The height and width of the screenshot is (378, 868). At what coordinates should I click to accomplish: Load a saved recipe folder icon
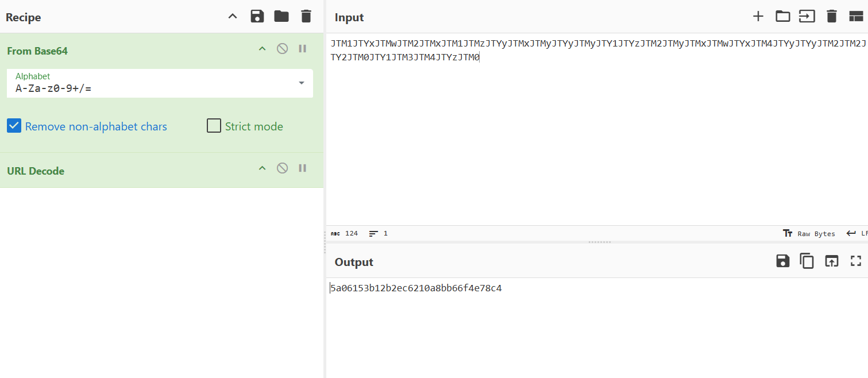pyautogui.click(x=281, y=17)
